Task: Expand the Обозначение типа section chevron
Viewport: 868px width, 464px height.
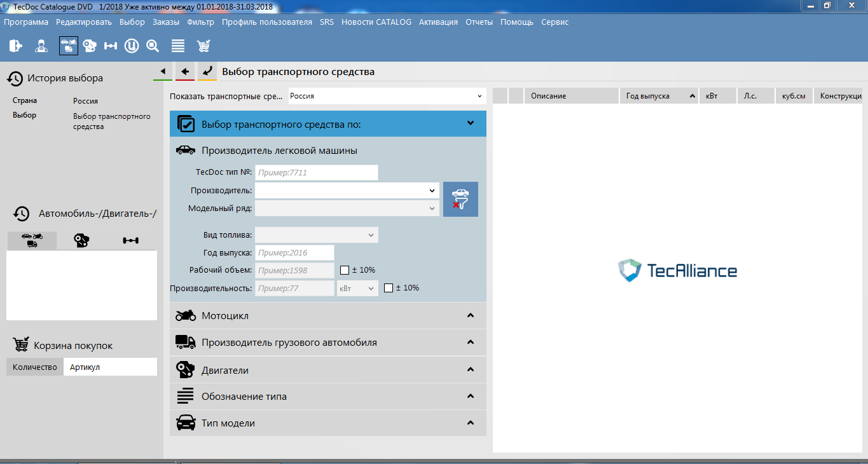Action: pos(471,396)
